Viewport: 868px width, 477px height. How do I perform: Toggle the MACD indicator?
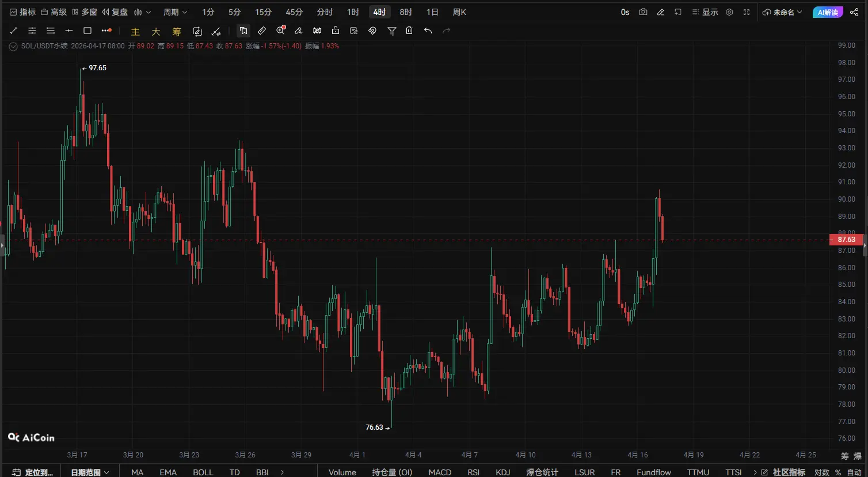coord(440,472)
